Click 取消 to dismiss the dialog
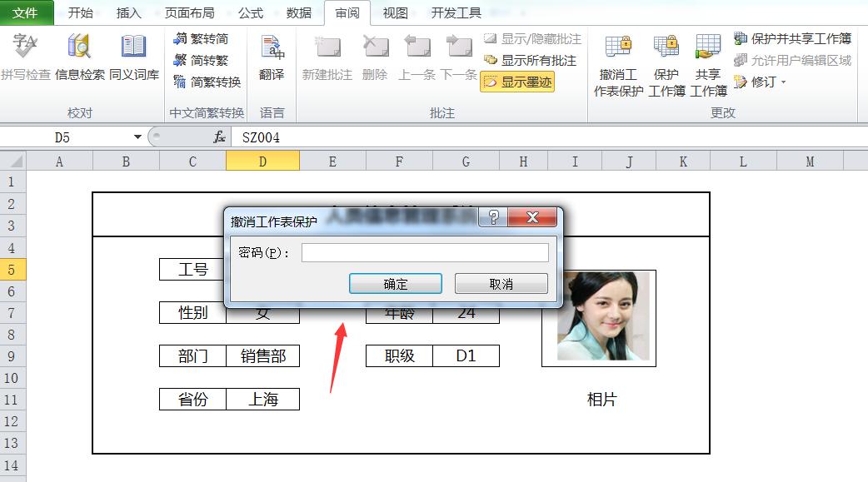 pyautogui.click(x=501, y=283)
